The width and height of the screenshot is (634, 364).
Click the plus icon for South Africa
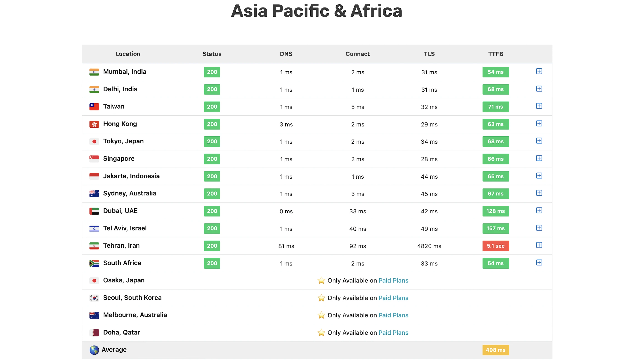539,262
